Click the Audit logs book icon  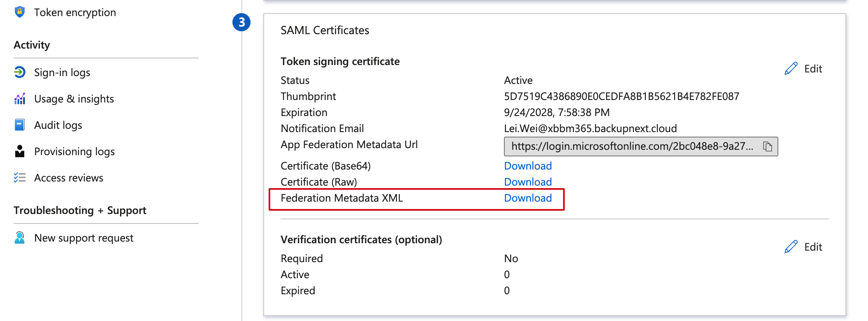[19, 125]
